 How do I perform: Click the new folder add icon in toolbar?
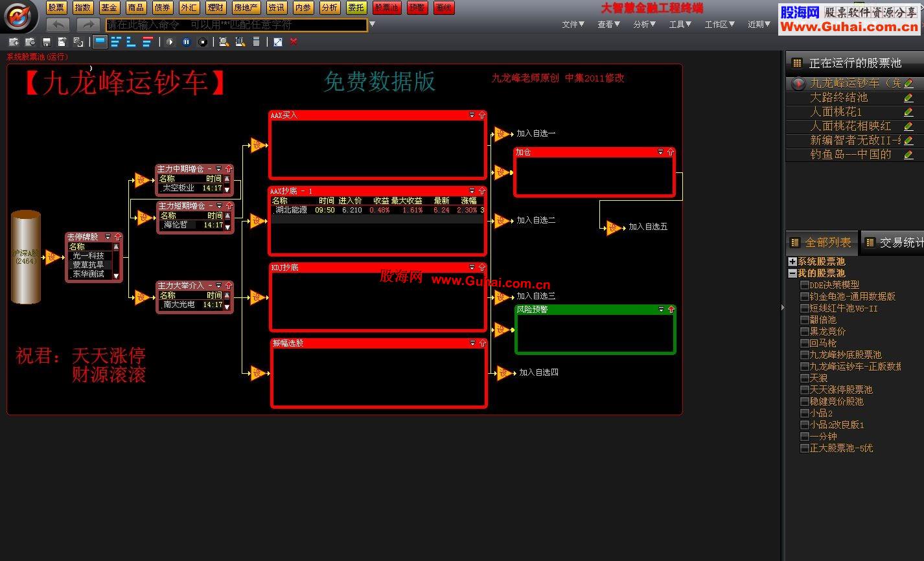pyautogui.click(x=14, y=41)
